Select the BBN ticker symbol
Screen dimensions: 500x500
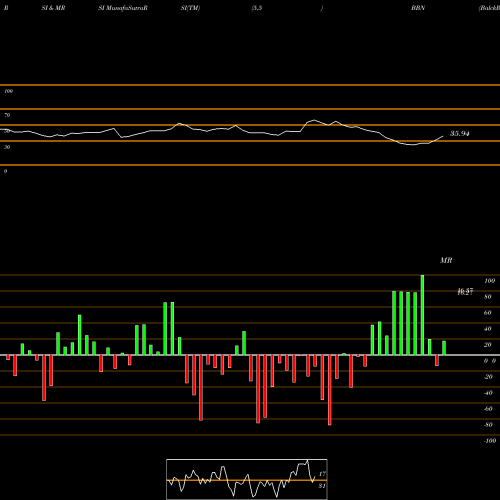click(x=418, y=8)
